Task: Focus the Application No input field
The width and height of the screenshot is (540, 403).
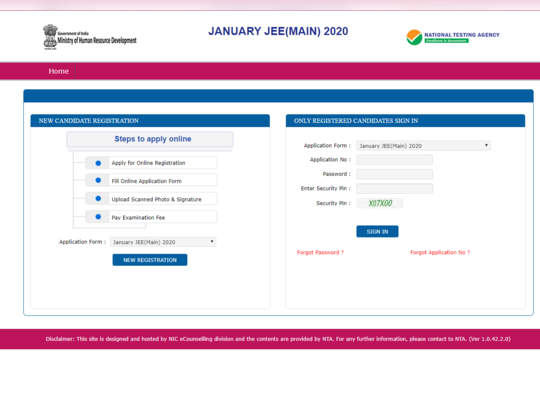Action: pos(395,159)
